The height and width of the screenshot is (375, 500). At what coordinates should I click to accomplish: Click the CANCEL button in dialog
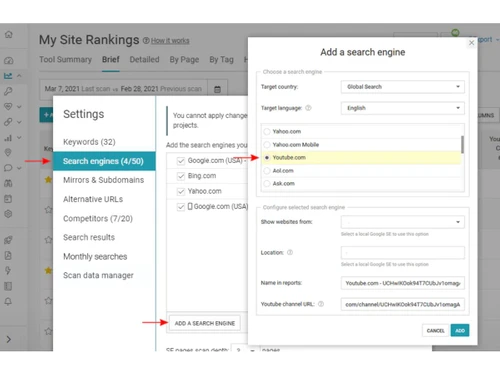click(x=435, y=330)
